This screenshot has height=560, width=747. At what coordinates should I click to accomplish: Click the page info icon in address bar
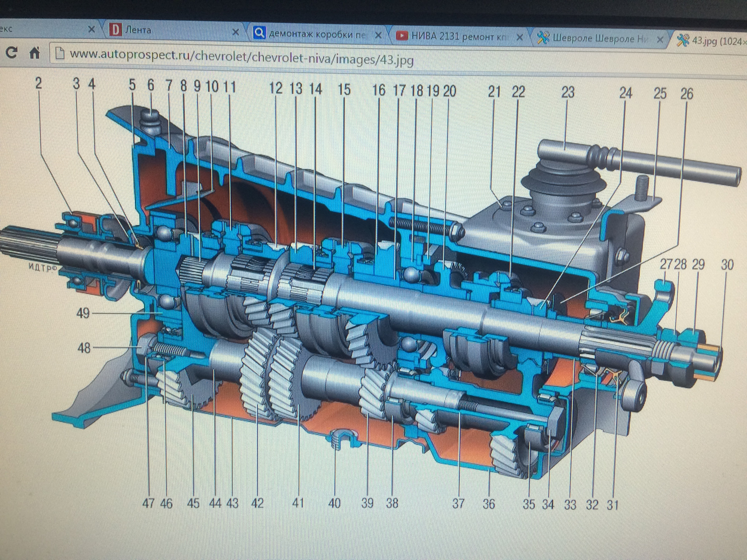pyautogui.click(x=60, y=54)
